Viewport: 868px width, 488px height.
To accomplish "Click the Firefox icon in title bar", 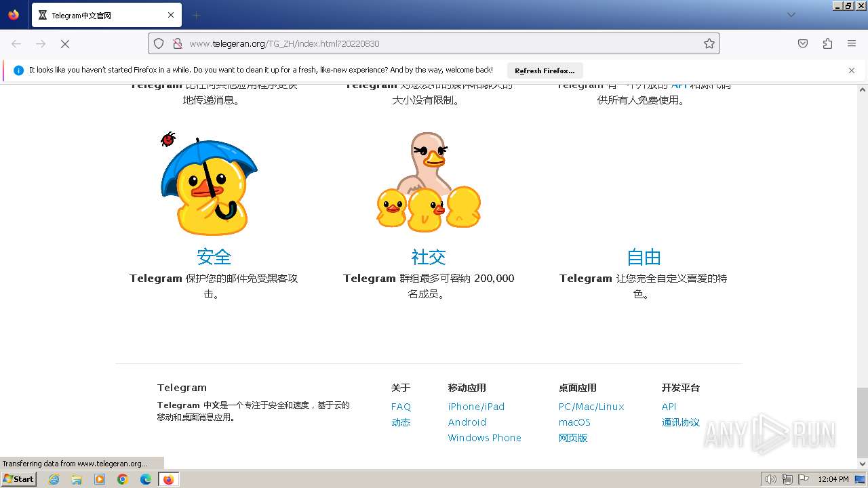I will coord(14,14).
